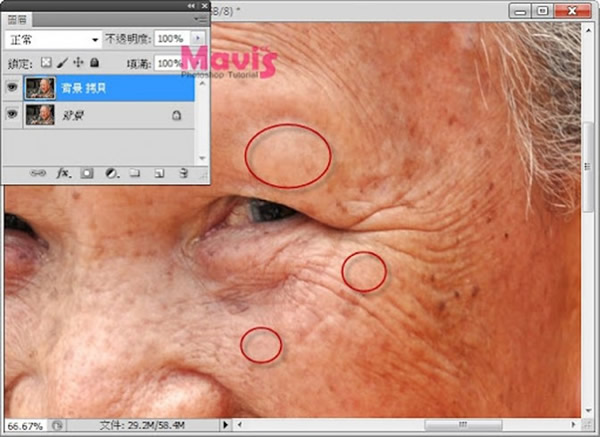Add a layer mask to the layer
The width and height of the screenshot is (600, 437).
tap(86, 172)
